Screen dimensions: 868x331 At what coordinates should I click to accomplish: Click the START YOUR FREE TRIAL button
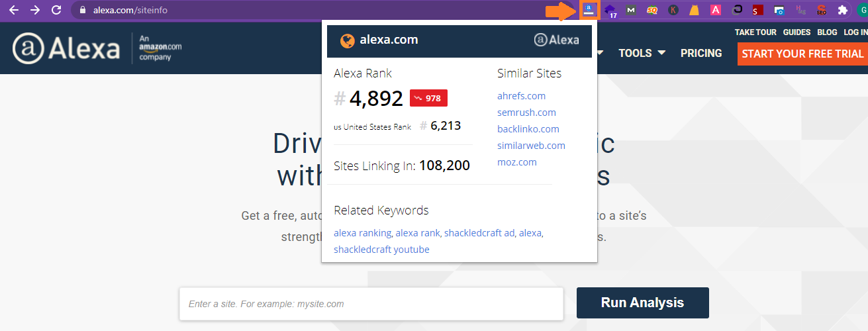tap(802, 54)
